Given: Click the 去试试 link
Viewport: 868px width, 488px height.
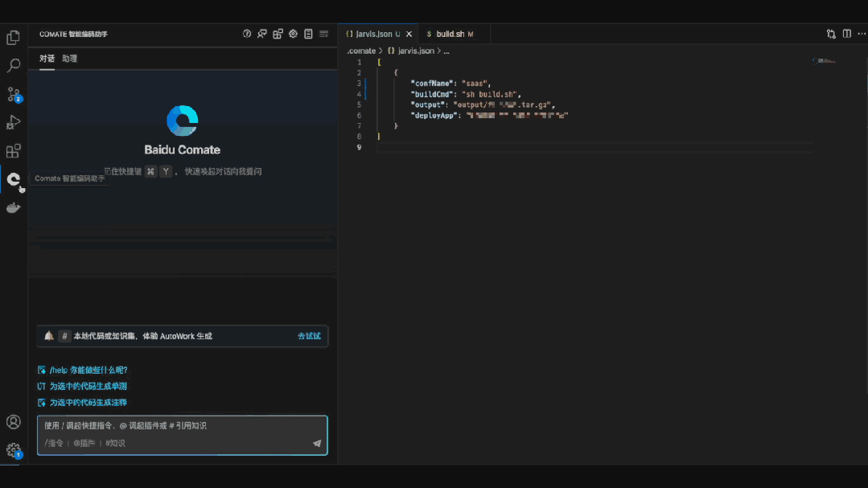Looking at the screenshot, I should tap(309, 336).
